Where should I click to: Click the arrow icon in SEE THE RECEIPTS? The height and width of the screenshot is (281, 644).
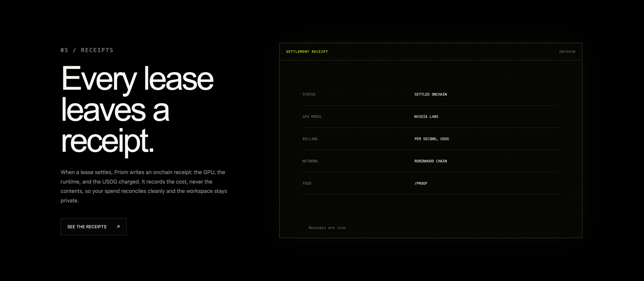click(118, 227)
